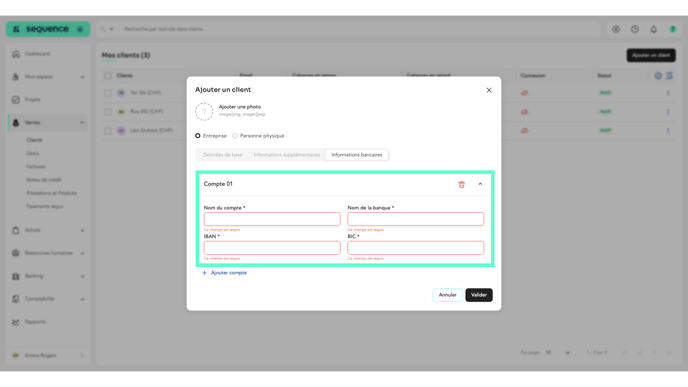Delete Compte 01 with the red trash icon
688x387 pixels.
461,184
